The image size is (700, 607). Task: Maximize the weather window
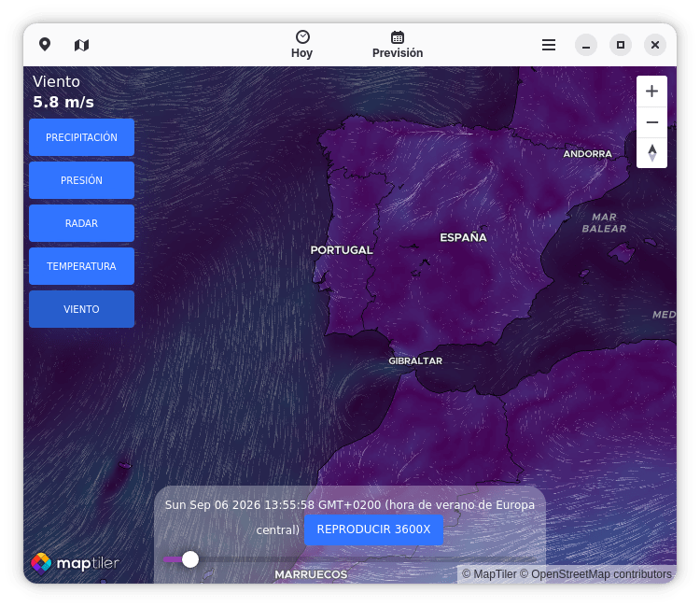[621, 45]
